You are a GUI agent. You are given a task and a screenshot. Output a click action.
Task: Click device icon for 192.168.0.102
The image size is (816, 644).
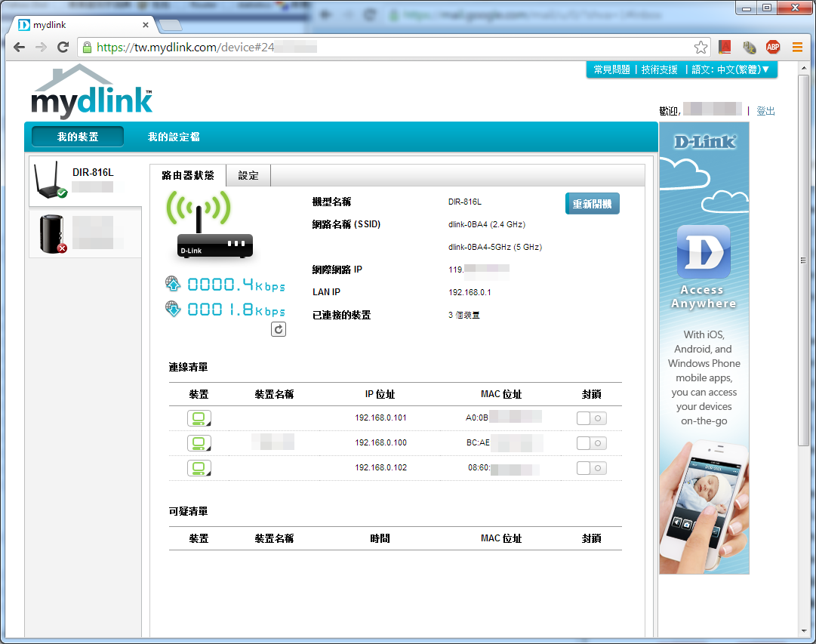tap(199, 468)
